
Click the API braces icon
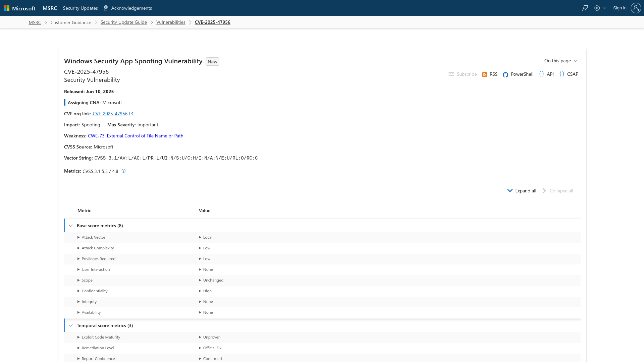point(541,74)
